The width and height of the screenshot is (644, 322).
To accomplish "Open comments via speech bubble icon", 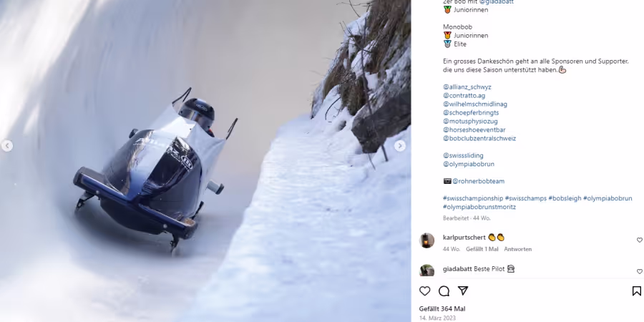I will coord(444,291).
